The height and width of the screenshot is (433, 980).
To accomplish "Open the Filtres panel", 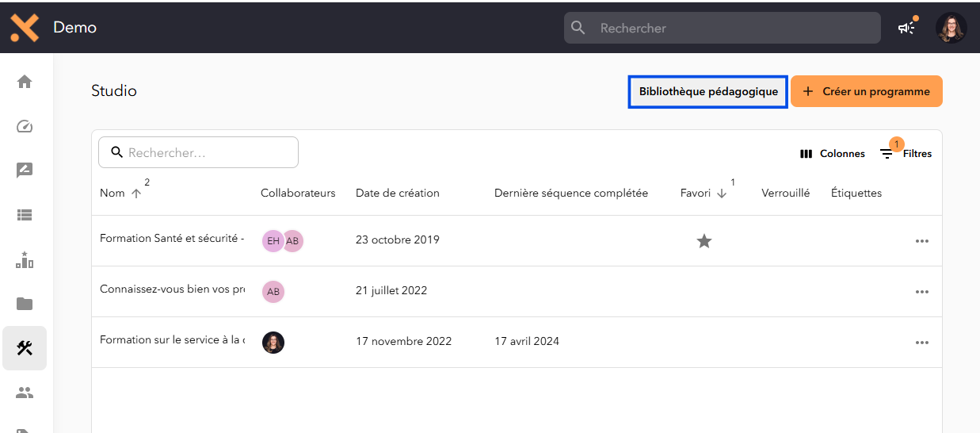I will click(906, 154).
